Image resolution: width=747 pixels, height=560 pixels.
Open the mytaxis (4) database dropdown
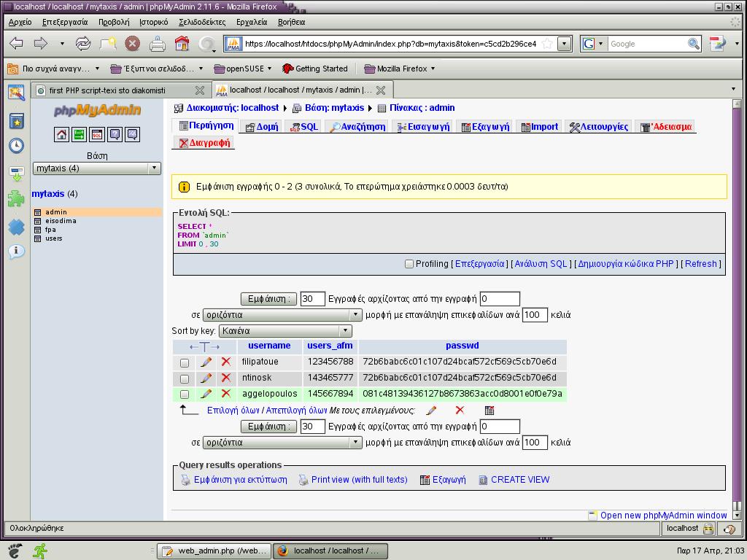click(x=97, y=168)
